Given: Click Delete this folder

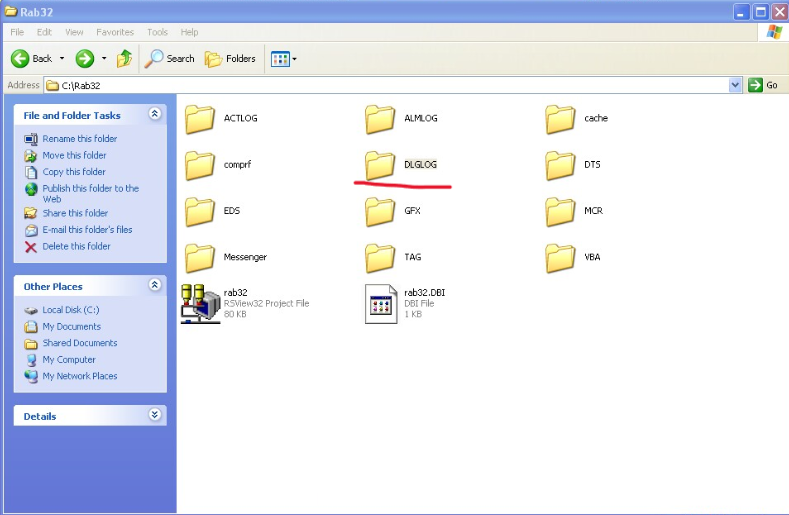Looking at the screenshot, I should tap(76, 246).
